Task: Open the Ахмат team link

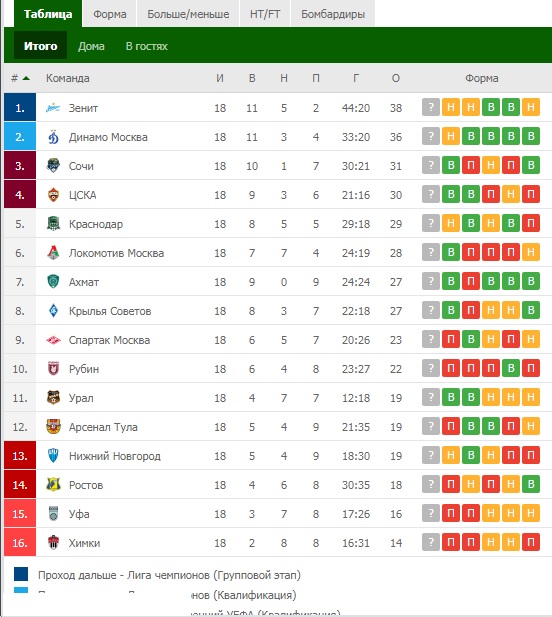Action: pos(84,282)
